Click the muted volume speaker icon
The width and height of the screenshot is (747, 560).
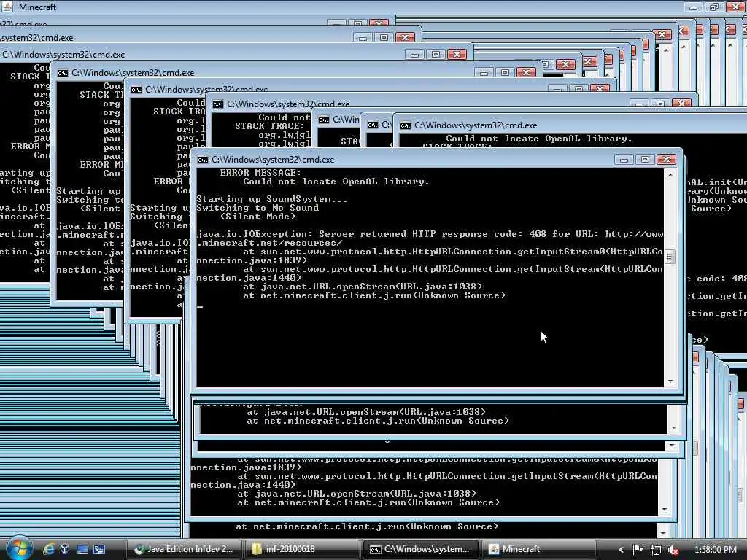pyautogui.click(x=673, y=550)
